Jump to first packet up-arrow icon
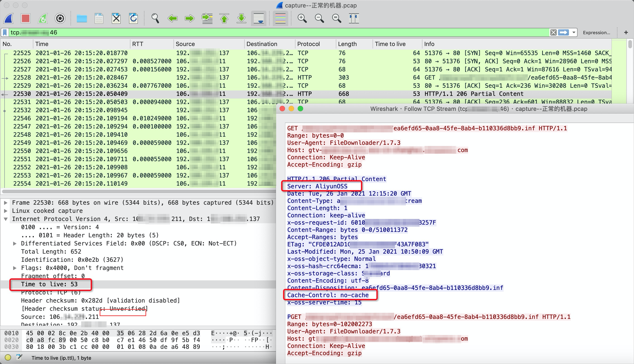Viewport: 634px width, 364px height. tap(224, 19)
